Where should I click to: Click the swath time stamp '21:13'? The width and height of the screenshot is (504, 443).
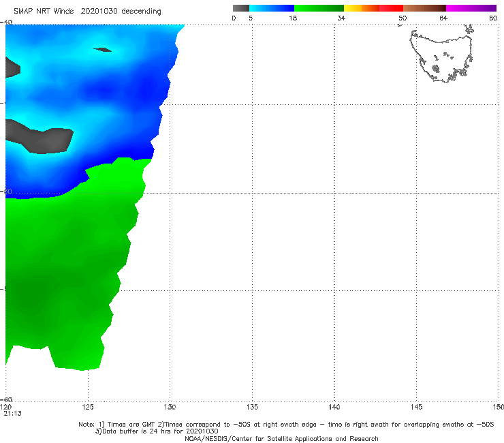12,414
